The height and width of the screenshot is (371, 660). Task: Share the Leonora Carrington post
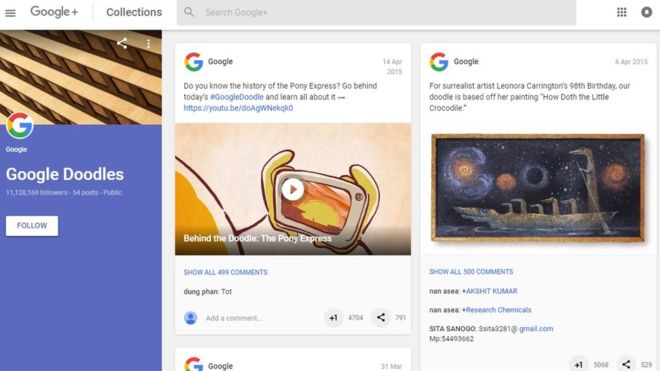coord(626,364)
